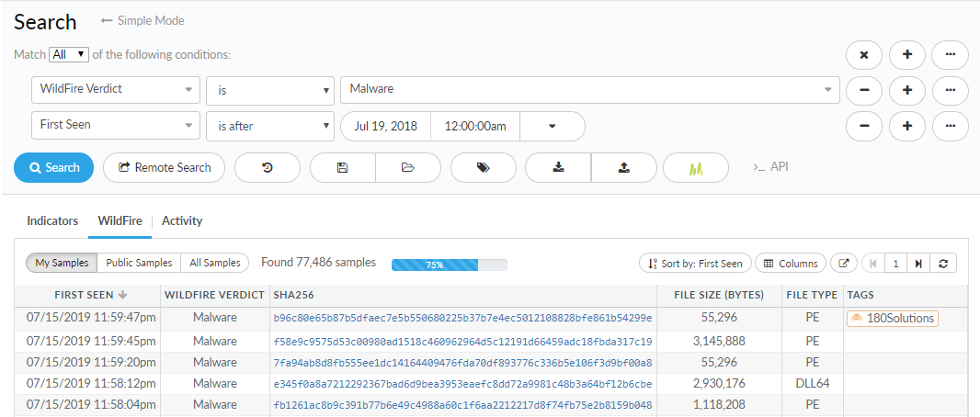
Task: Click the tag results icon button
Action: tap(483, 167)
